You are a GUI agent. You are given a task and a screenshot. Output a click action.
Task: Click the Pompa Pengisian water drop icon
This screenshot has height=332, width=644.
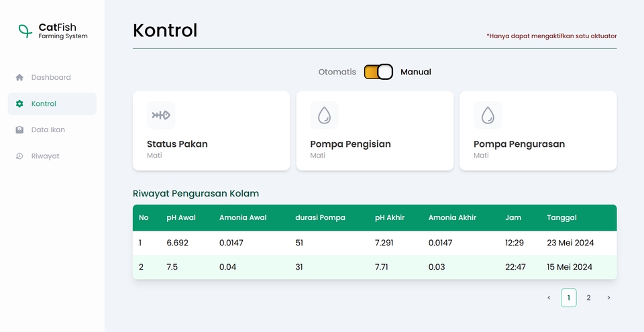(x=324, y=115)
